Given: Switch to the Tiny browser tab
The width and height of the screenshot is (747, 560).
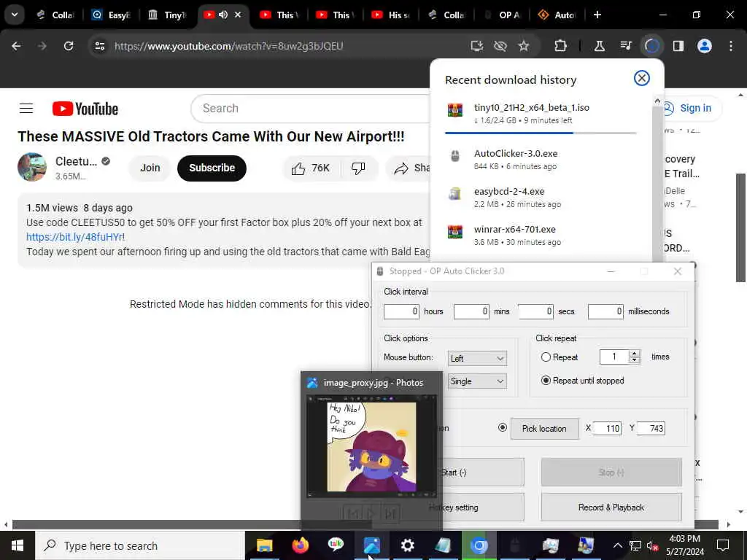Looking at the screenshot, I should pyautogui.click(x=167, y=15).
